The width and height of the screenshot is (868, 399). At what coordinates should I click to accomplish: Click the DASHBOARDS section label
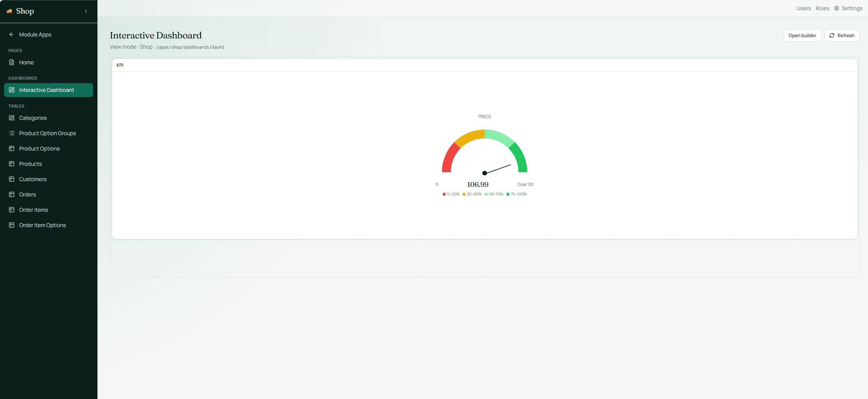coord(23,78)
